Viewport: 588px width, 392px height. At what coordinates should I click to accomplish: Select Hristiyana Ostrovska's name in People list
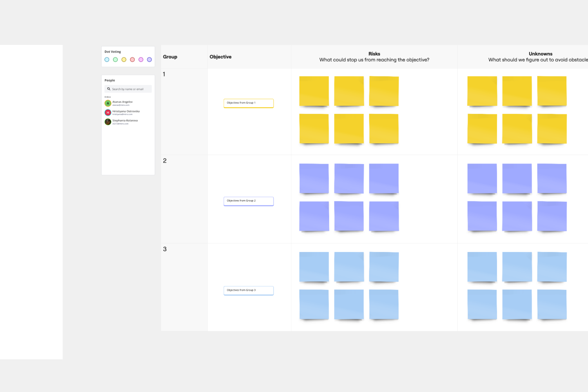(x=126, y=111)
